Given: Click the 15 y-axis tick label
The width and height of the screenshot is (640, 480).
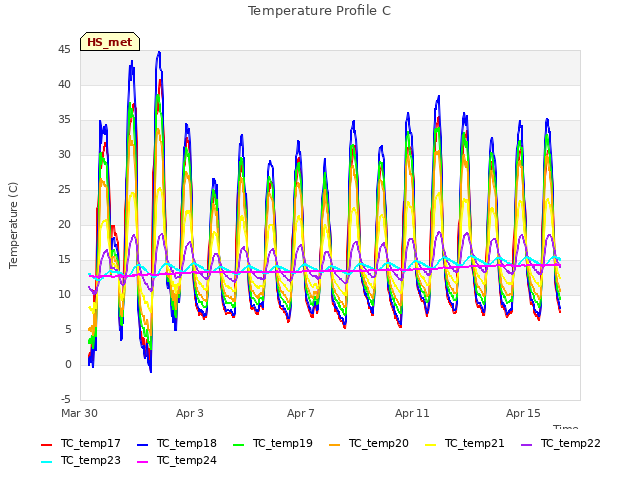Looking at the screenshot, I should coord(64,260).
